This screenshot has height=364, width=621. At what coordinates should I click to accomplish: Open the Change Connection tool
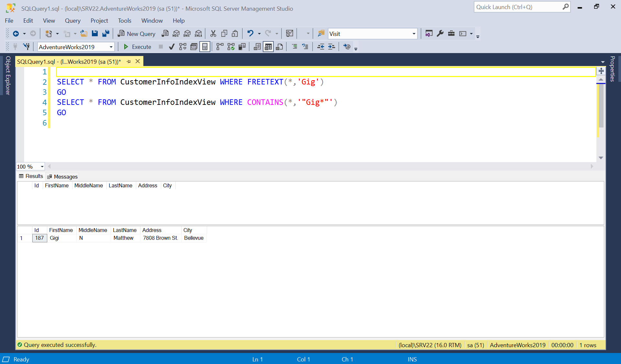coord(27,46)
